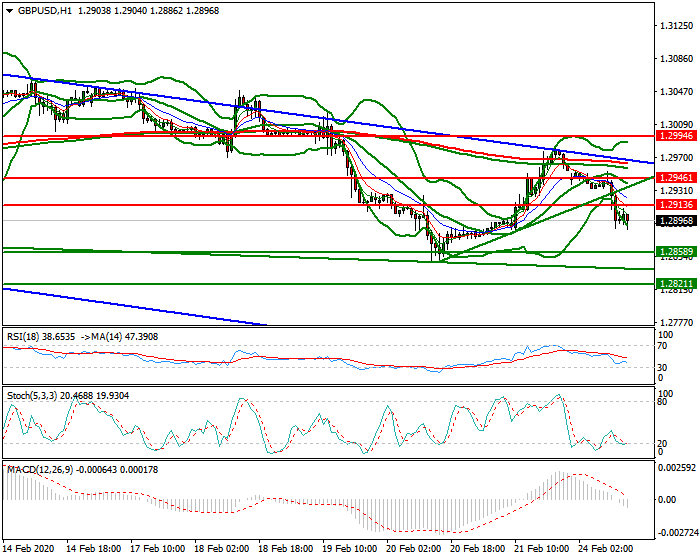Screen dimensions: 700x560
Task: Select the 19 Feb 10:00 time axis label
Action: (x=350, y=548)
